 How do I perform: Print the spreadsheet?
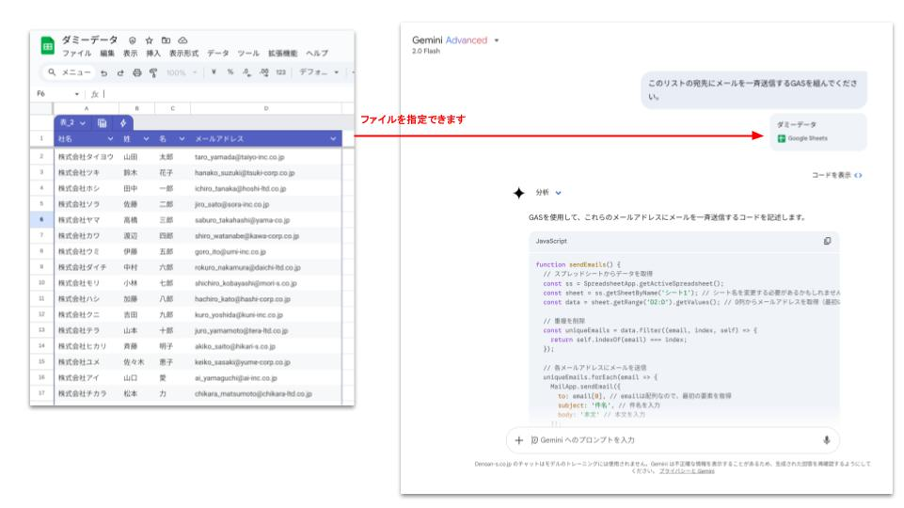(x=137, y=73)
